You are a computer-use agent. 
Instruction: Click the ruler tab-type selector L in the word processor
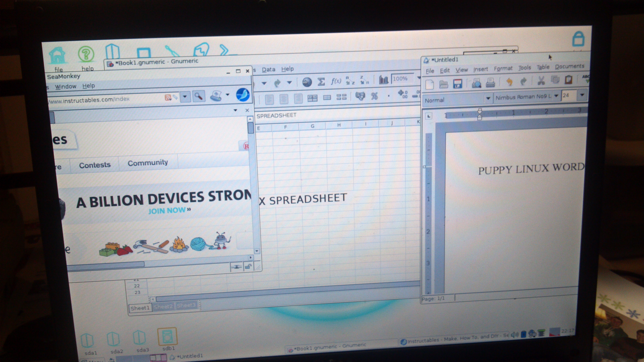click(429, 116)
